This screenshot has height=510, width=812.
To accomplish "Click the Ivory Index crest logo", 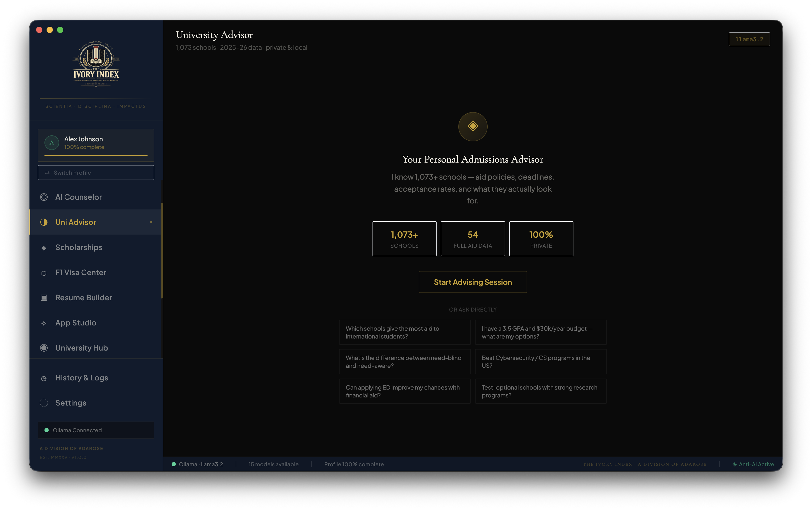I will click(x=96, y=64).
